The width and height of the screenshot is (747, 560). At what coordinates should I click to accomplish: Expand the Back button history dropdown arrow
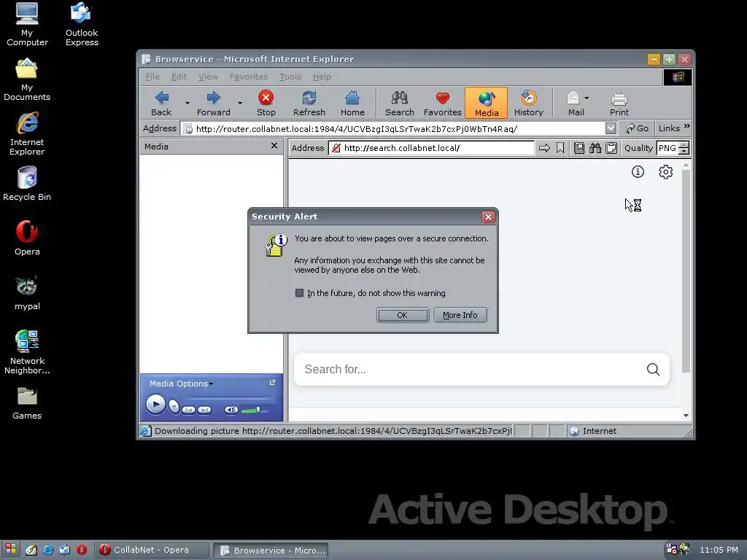(187, 103)
